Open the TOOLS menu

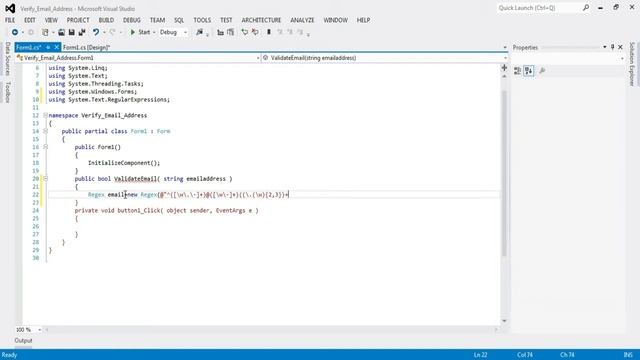(x=202, y=20)
